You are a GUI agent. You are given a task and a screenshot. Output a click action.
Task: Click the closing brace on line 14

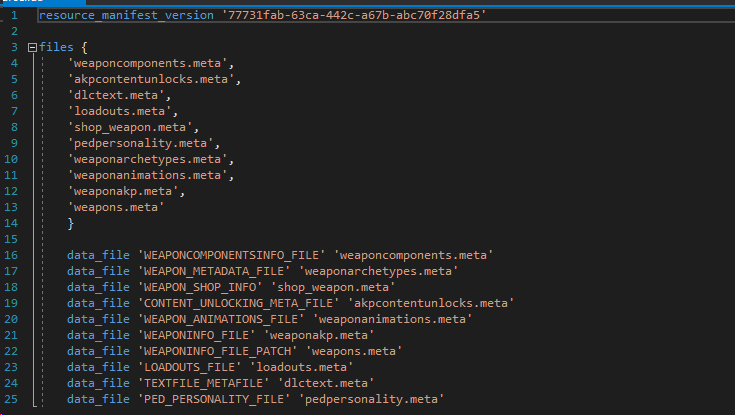click(x=71, y=223)
